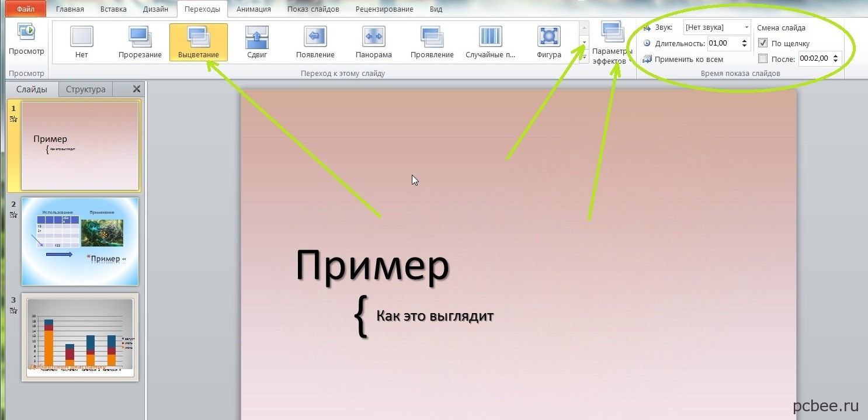Open the Показ слайдов ribbon tab
Screen dimensions: 868x420
(x=313, y=9)
